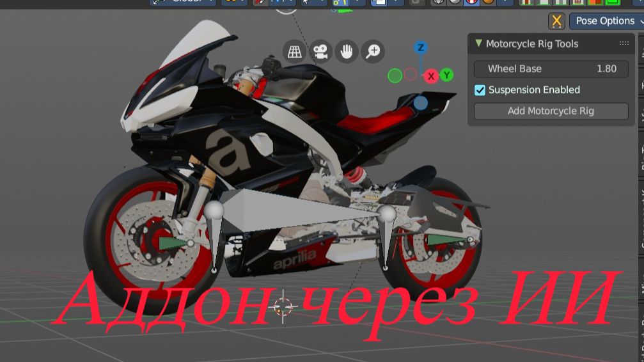The width and height of the screenshot is (644, 362).
Task: Align view to X axis on gizmo
Action: pyautogui.click(x=431, y=76)
